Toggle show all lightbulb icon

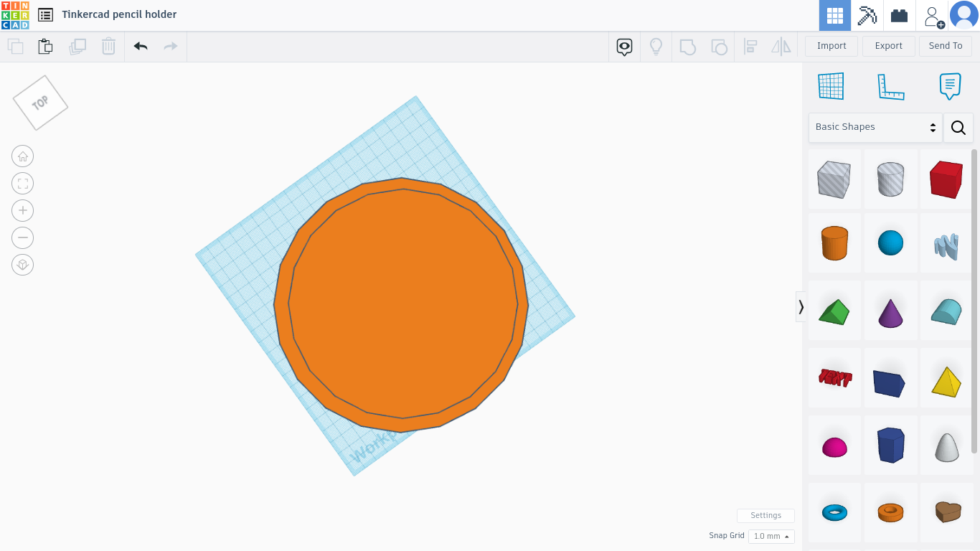656,47
